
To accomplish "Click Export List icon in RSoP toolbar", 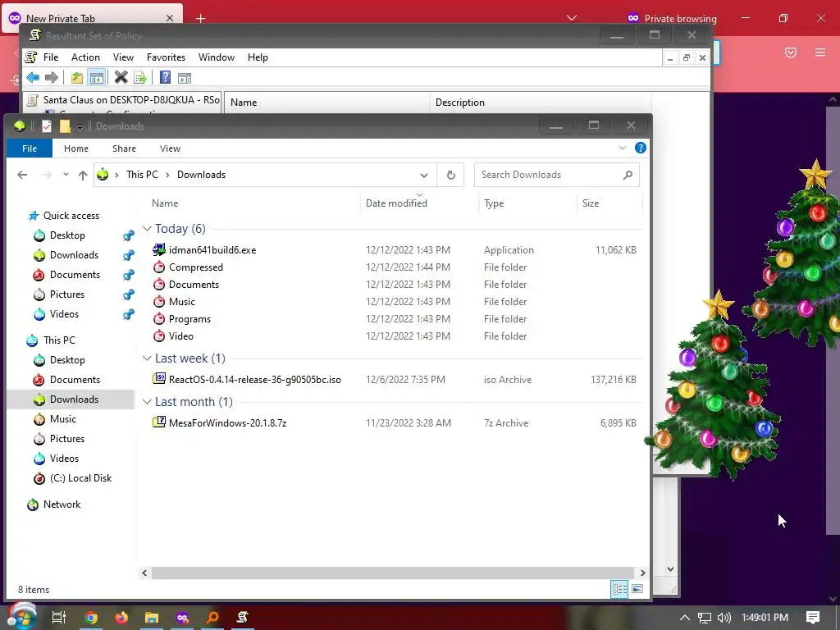I will pos(140,78).
